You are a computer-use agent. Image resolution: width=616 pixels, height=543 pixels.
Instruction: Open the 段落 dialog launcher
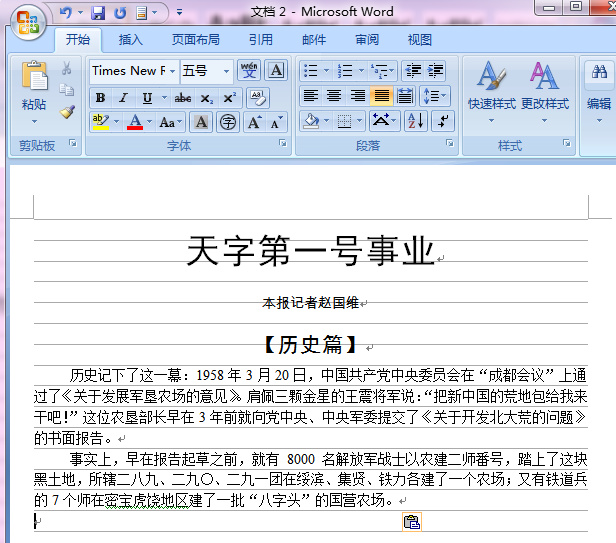coord(449,143)
